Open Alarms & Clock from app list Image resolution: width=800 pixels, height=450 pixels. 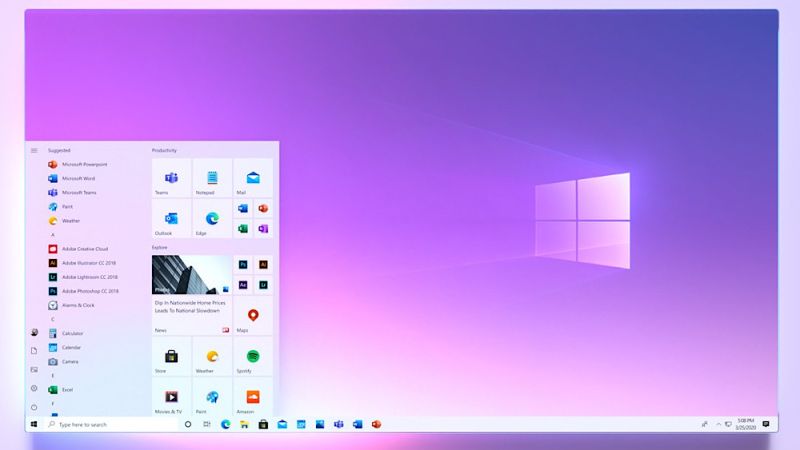click(x=71, y=305)
